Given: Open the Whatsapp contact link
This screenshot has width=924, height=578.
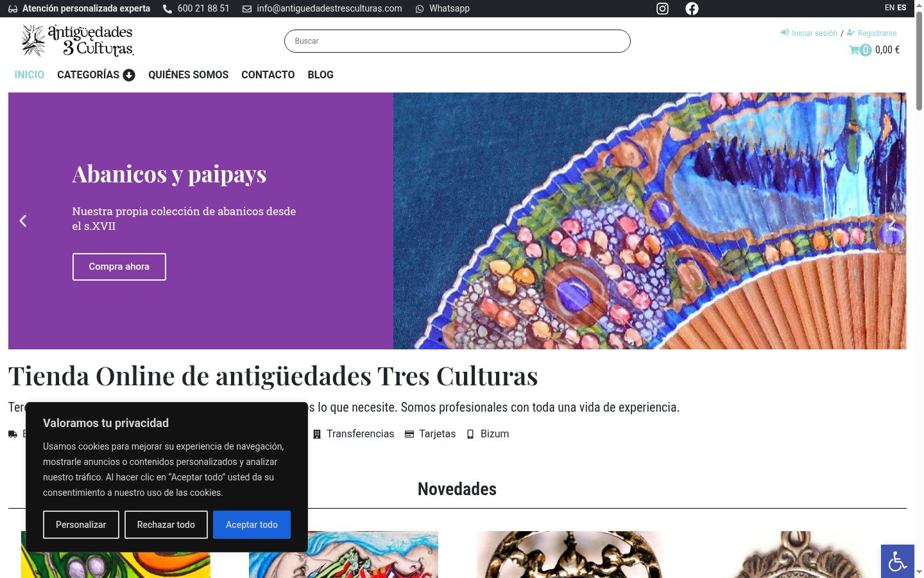Looking at the screenshot, I should click(449, 8).
